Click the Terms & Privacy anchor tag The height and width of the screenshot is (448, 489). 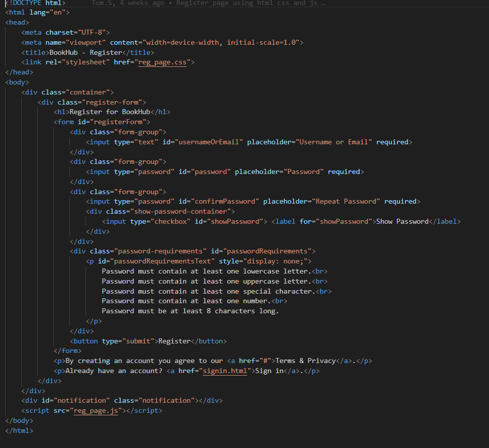click(303, 361)
